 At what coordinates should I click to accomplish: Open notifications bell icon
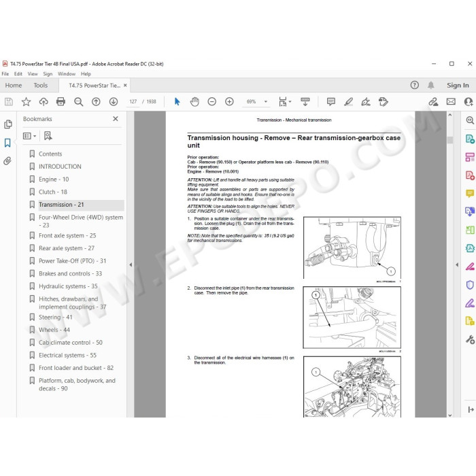[430, 85]
